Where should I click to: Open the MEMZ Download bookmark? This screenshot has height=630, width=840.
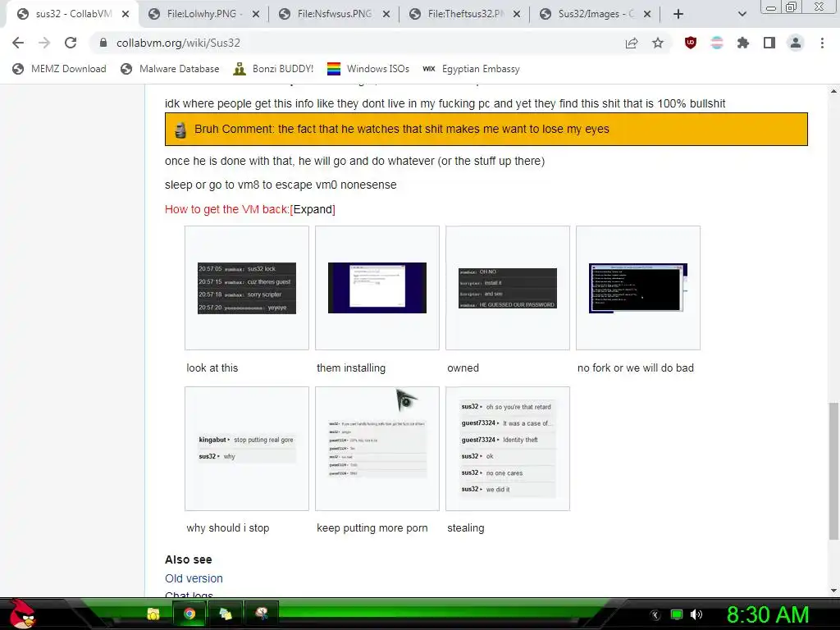[x=59, y=69]
